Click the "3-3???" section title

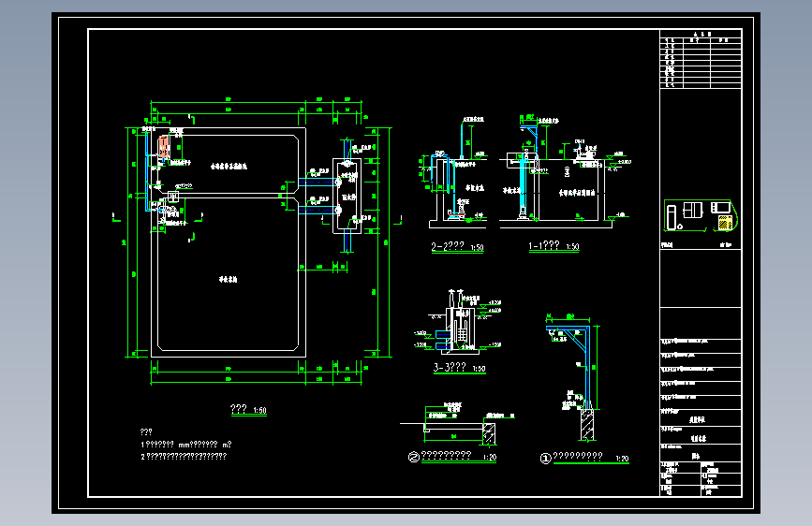coord(450,367)
